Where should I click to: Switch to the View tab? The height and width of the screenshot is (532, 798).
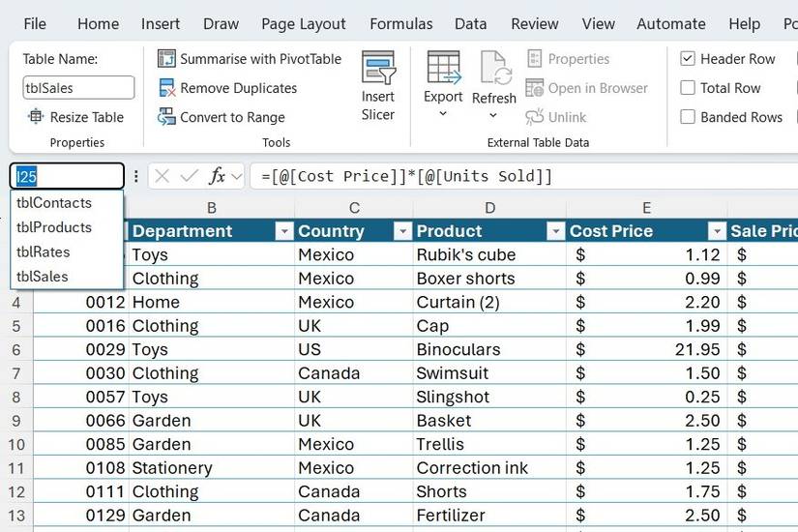[599, 24]
